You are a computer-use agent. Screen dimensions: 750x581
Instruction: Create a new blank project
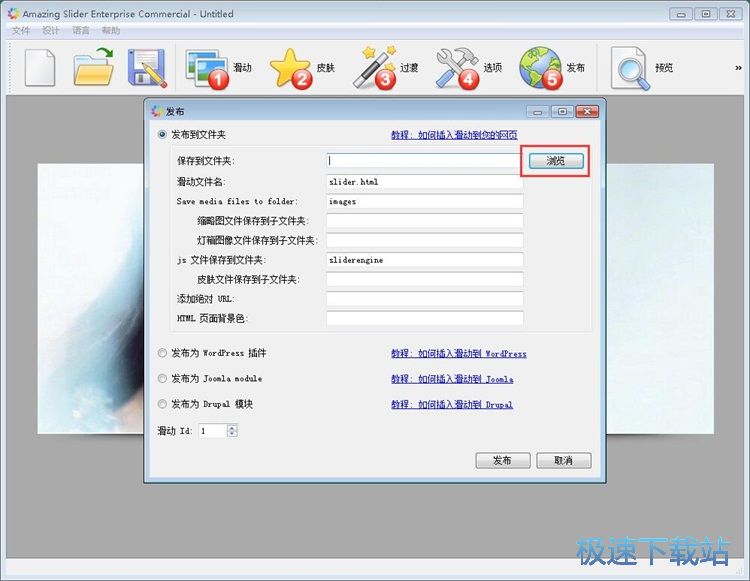click(x=40, y=67)
